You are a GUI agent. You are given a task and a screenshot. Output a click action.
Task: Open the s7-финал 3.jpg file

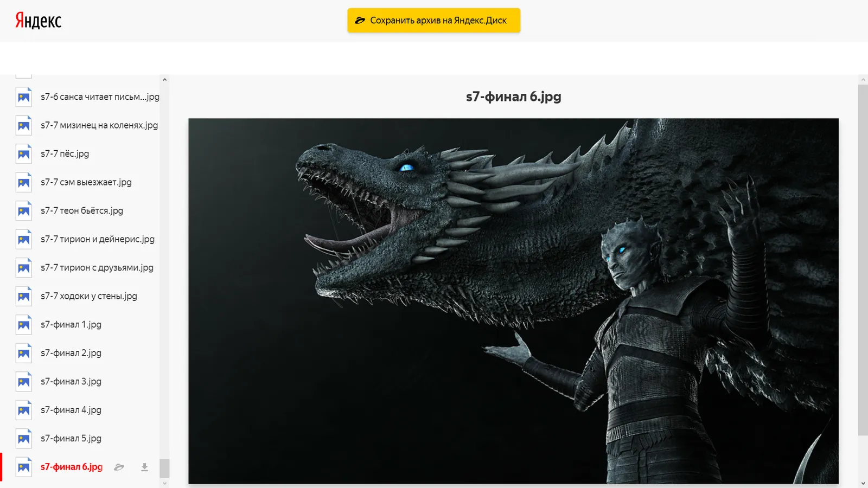[87, 382]
